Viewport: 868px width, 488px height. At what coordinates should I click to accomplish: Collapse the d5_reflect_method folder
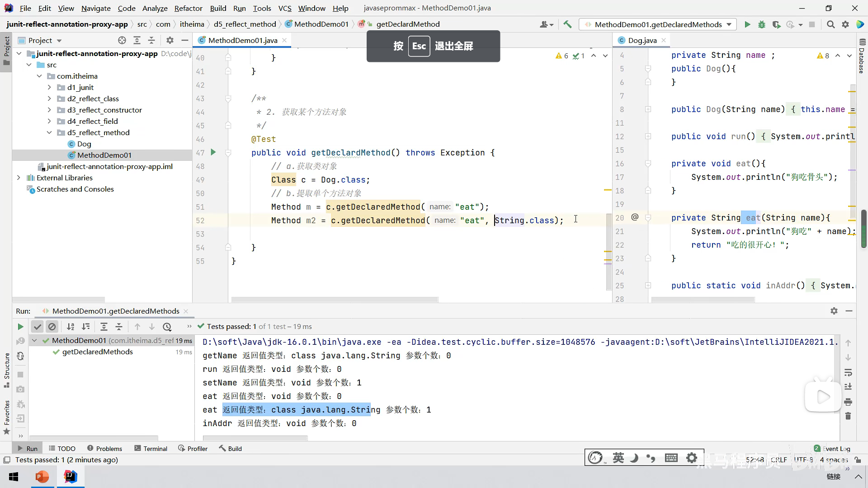49,132
